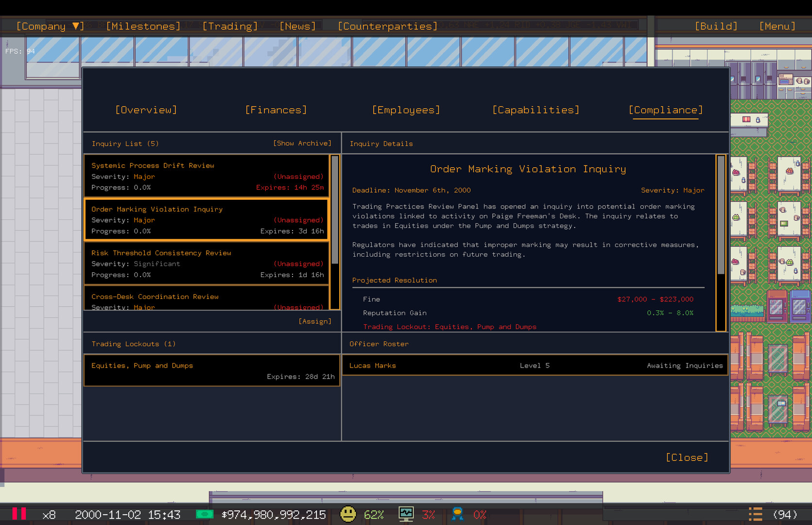Select Lucas Marks in the Officer Roster
This screenshot has height=525, width=812.
(x=535, y=365)
